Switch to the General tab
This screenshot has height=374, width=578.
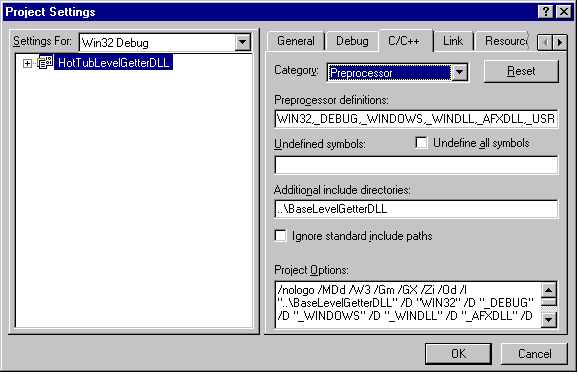tap(296, 41)
